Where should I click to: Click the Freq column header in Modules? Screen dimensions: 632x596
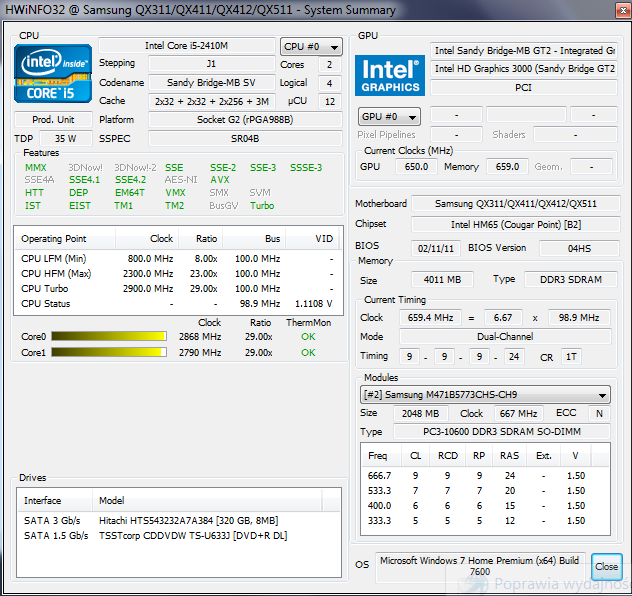(381, 455)
